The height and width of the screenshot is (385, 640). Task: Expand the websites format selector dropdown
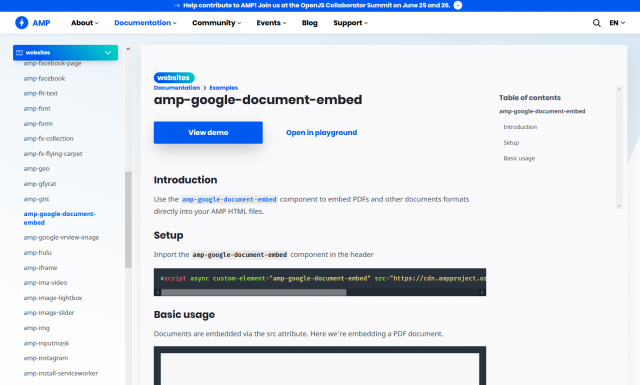65,53
